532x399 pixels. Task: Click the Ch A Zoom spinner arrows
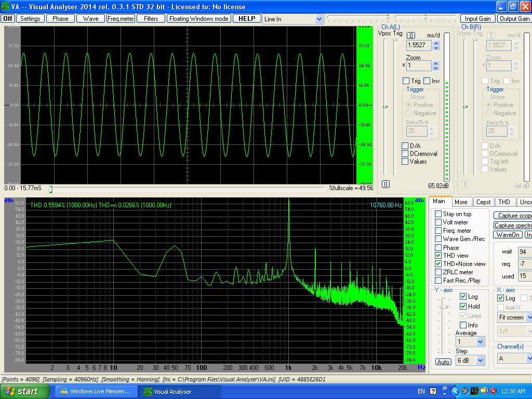point(436,65)
